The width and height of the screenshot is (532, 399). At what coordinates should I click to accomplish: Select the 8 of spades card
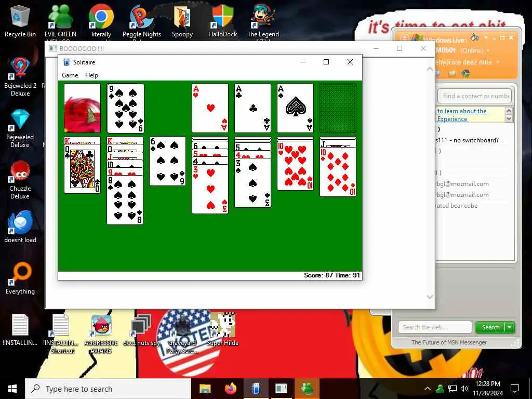(x=125, y=200)
